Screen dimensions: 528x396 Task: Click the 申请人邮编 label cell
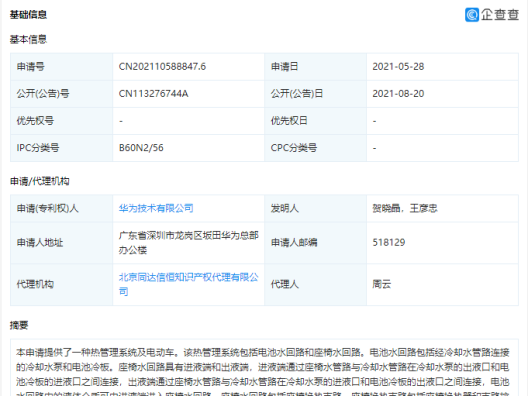316,242
